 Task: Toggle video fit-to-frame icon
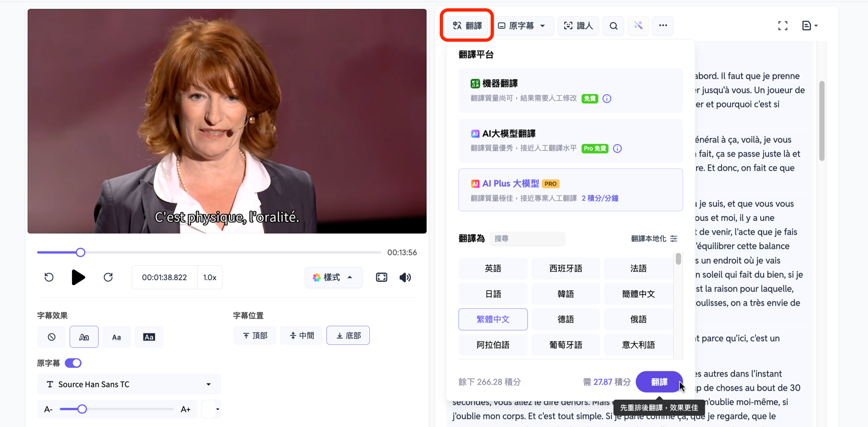click(x=382, y=277)
